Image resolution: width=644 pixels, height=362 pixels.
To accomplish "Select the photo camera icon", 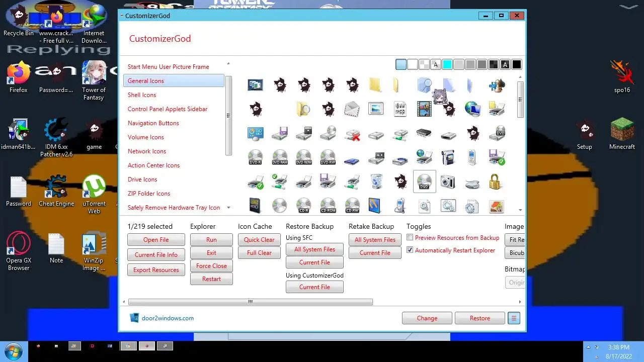I will tap(448, 182).
